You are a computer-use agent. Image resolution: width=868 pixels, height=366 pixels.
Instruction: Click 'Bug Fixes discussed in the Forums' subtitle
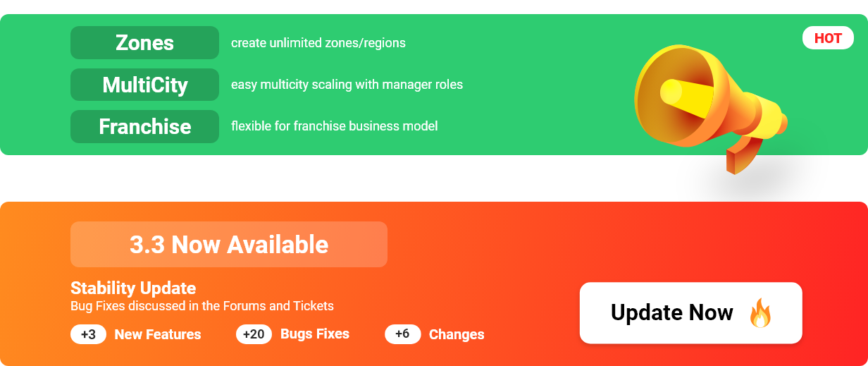(x=202, y=306)
